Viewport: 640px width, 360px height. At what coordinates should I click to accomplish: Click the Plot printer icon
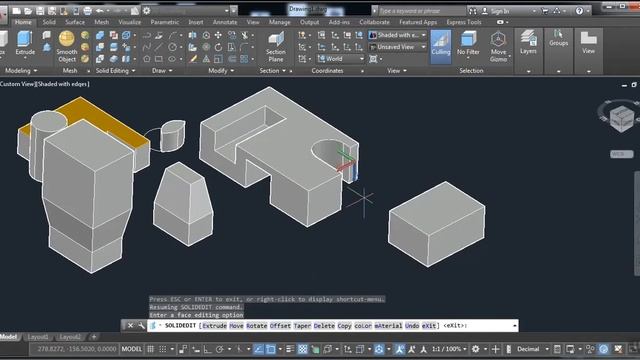pos(87,11)
